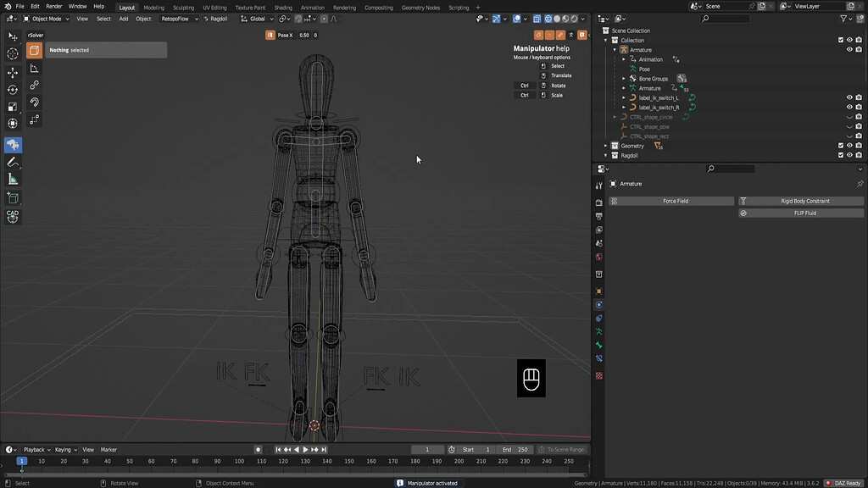This screenshot has height=488, width=868.
Task: Click the Blender logo icon
Action: 7,6
